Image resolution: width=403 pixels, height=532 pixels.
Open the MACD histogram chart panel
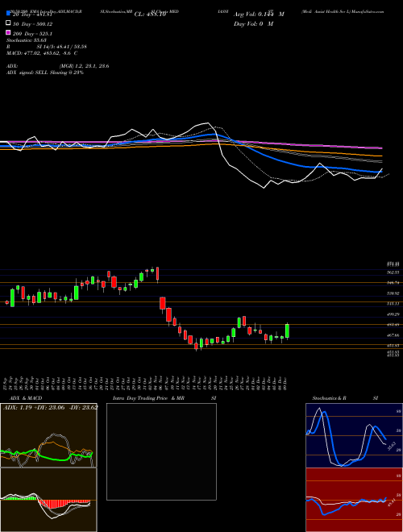coord(48,500)
